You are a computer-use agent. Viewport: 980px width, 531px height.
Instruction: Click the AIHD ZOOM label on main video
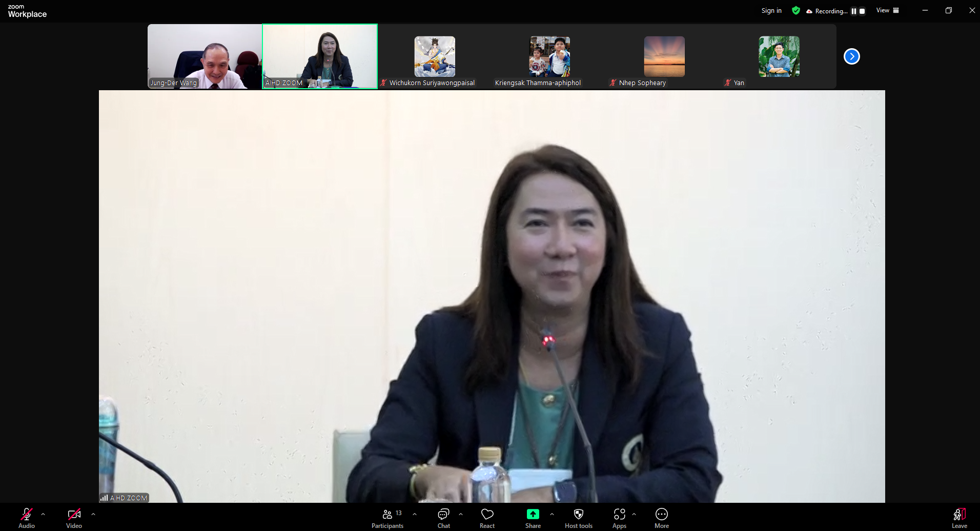pyautogui.click(x=129, y=498)
